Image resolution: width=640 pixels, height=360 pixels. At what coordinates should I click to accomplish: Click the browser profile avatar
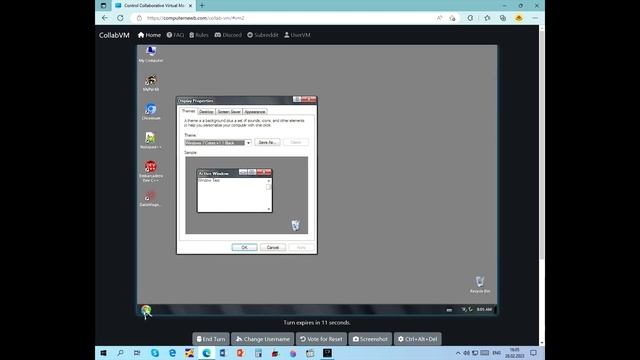pyautogui.click(x=519, y=18)
